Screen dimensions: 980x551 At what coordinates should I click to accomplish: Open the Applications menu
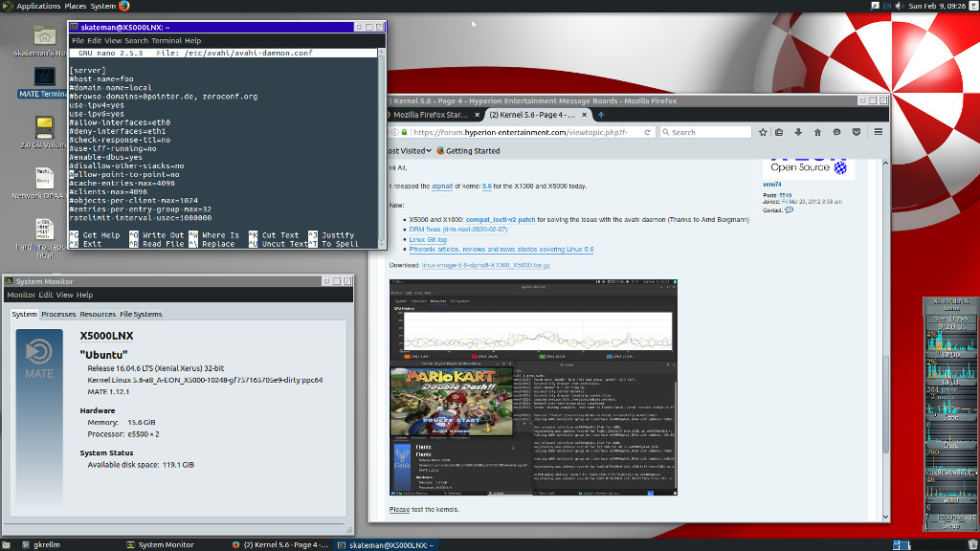[x=38, y=6]
